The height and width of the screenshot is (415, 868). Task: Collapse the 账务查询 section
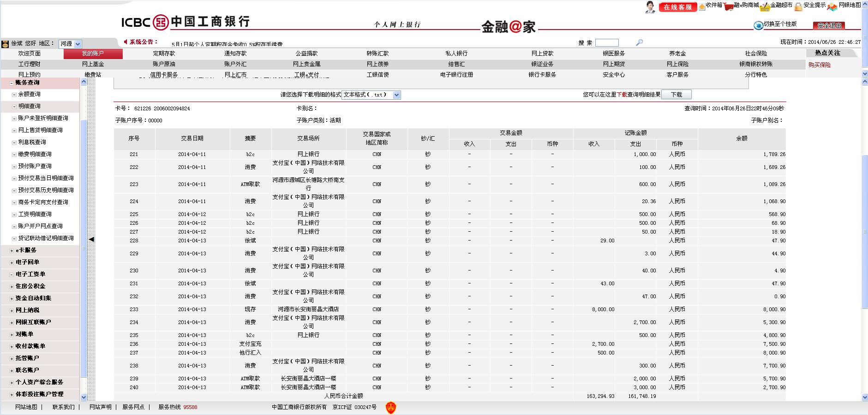pyautogui.click(x=12, y=83)
